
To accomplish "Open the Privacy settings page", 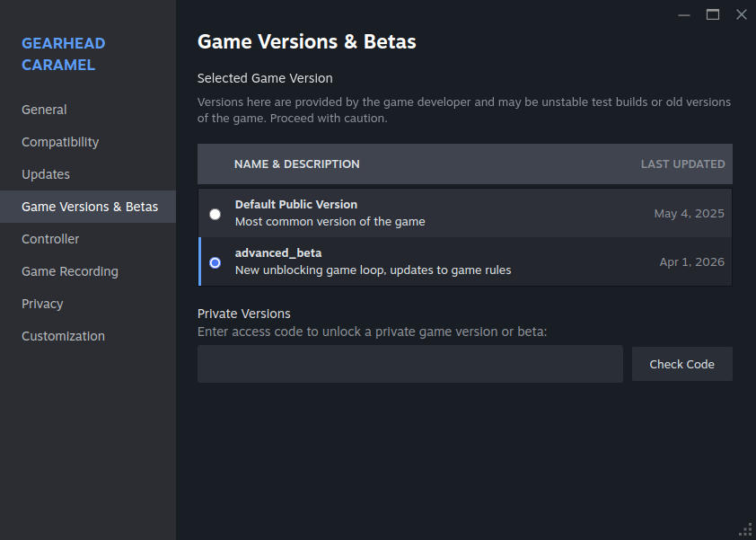I will pos(42,304).
